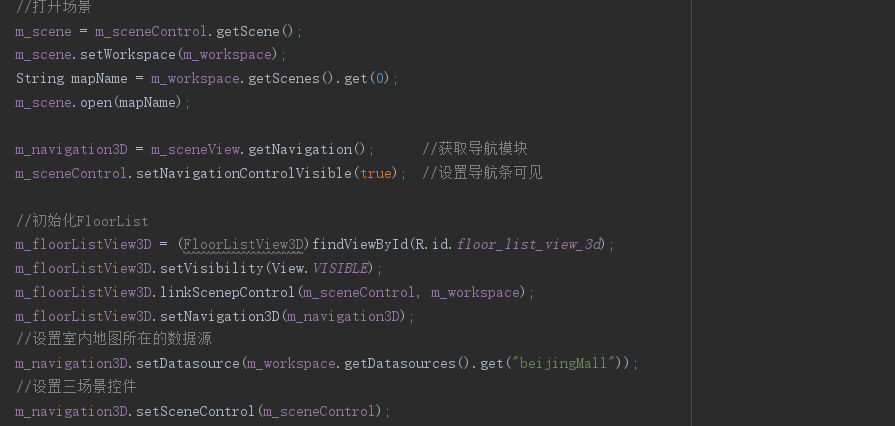Click the //设置室内地图所在的数据源 comment

[x=114, y=339]
